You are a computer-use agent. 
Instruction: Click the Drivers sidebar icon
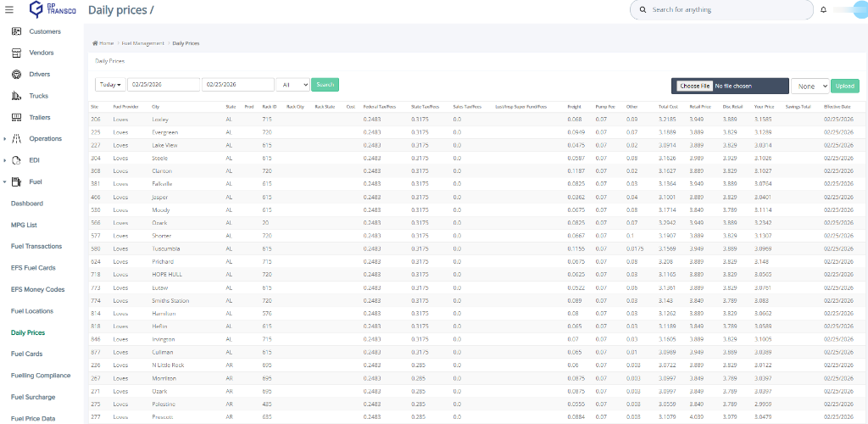tap(17, 74)
